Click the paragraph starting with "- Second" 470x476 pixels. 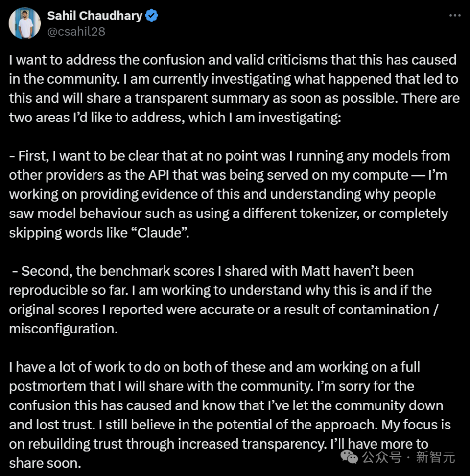click(220, 299)
